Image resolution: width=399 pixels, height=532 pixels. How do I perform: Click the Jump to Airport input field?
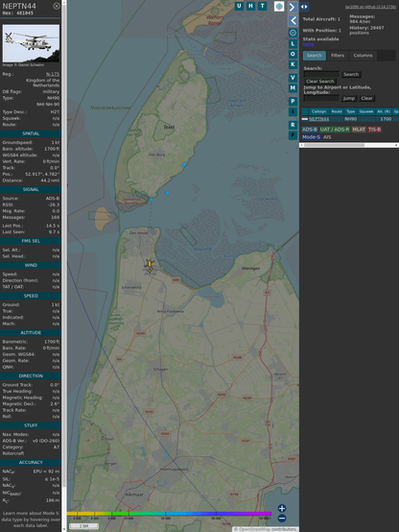click(x=321, y=98)
